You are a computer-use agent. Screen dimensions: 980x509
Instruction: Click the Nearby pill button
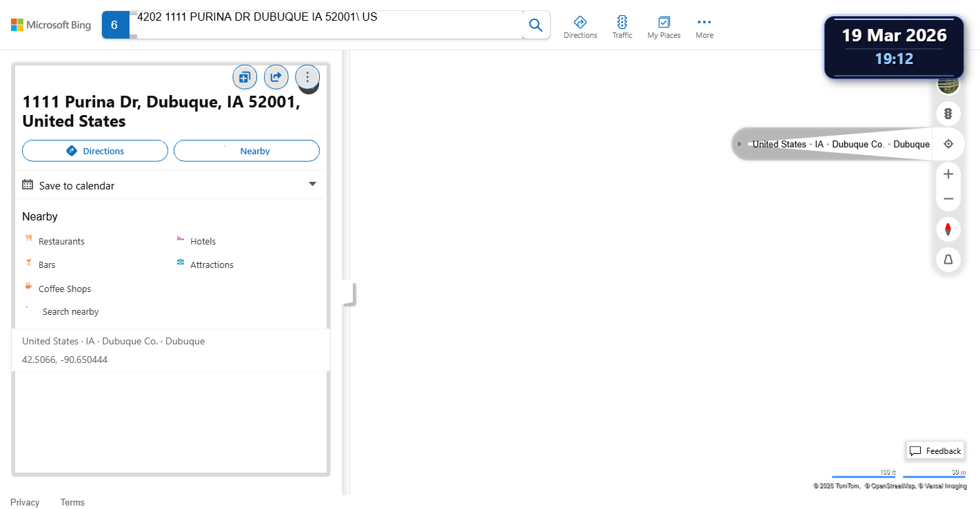(x=247, y=151)
